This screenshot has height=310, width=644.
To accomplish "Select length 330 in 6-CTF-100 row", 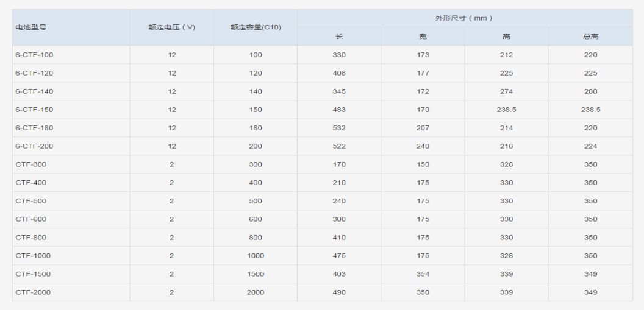I will coord(339,55).
